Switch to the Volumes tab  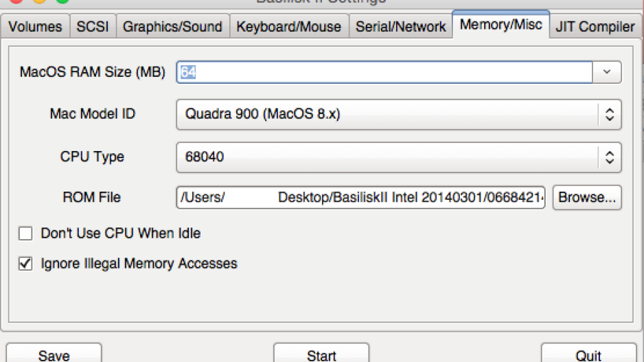pos(35,27)
